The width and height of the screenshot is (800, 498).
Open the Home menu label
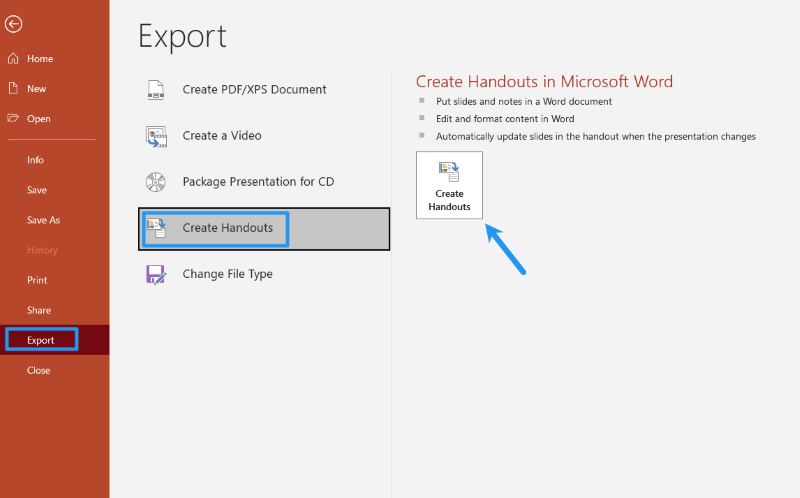pos(40,59)
